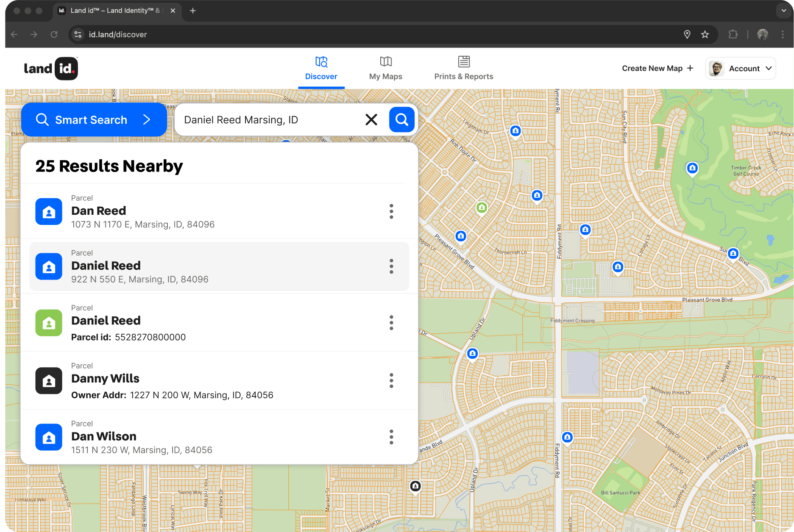
Task: Select the Dan Reed parcel result
Action: (x=219, y=211)
